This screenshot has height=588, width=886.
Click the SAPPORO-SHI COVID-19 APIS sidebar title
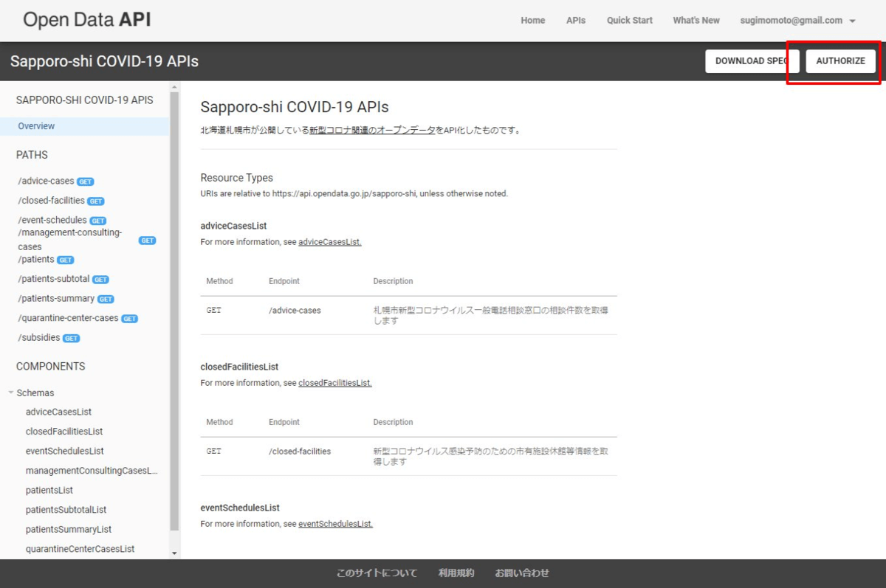click(x=85, y=100)
